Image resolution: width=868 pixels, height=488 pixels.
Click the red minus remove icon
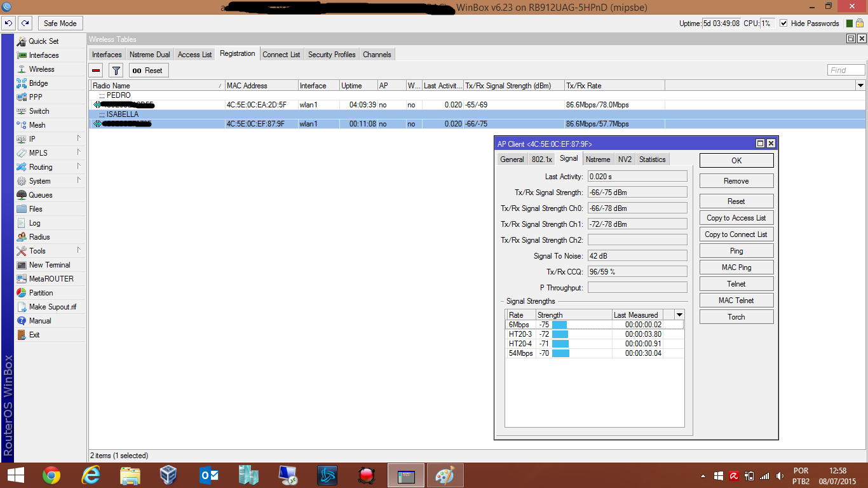(x=96, y=71)
